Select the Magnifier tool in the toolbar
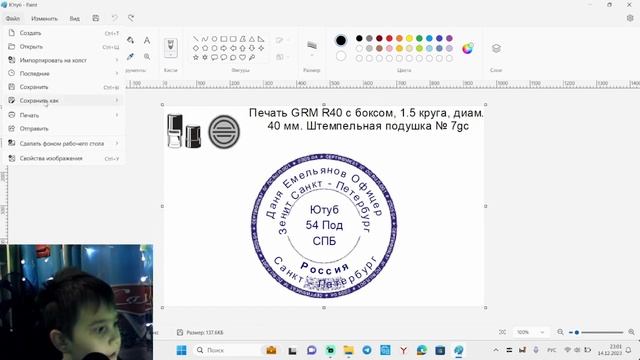 [x=147, y=56]
